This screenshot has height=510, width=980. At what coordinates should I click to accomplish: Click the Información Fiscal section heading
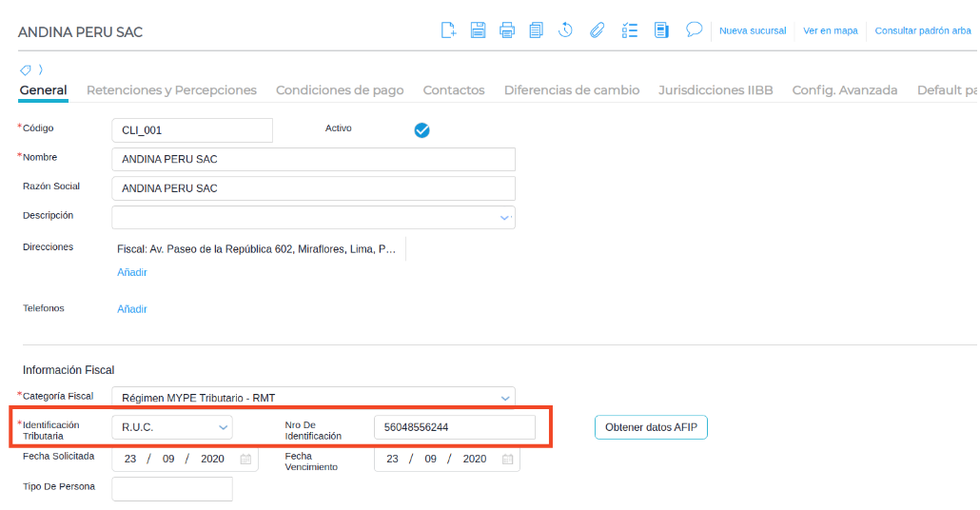69,370
